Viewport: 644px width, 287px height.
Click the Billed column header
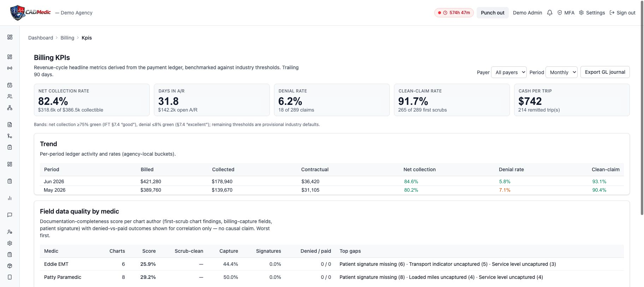click(x=147, y=169)
